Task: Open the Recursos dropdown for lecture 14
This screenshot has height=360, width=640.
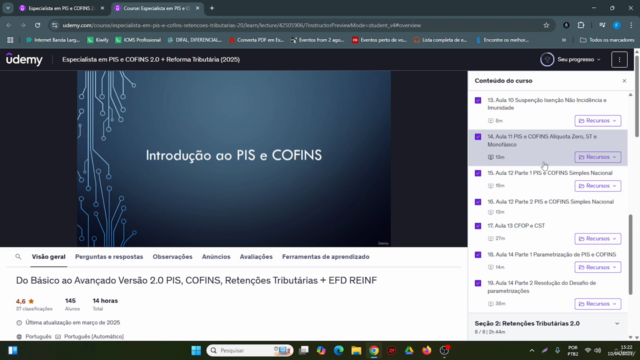Action: (598, 157)
